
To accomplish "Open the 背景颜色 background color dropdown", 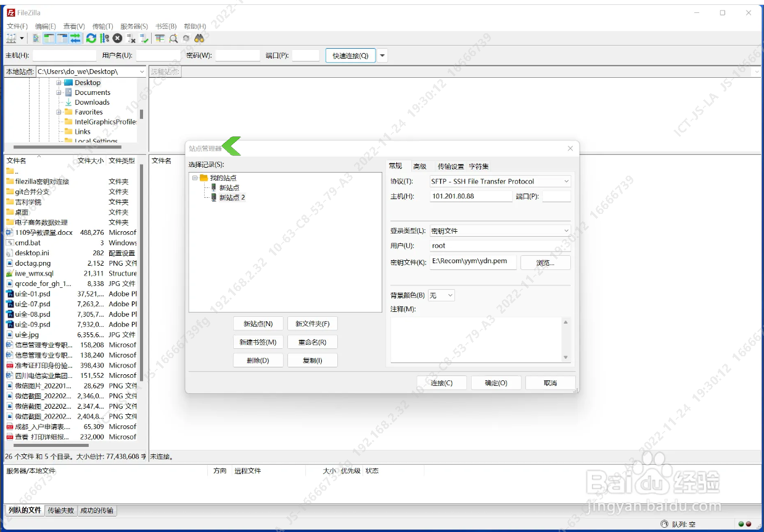I will pos(450,295).
